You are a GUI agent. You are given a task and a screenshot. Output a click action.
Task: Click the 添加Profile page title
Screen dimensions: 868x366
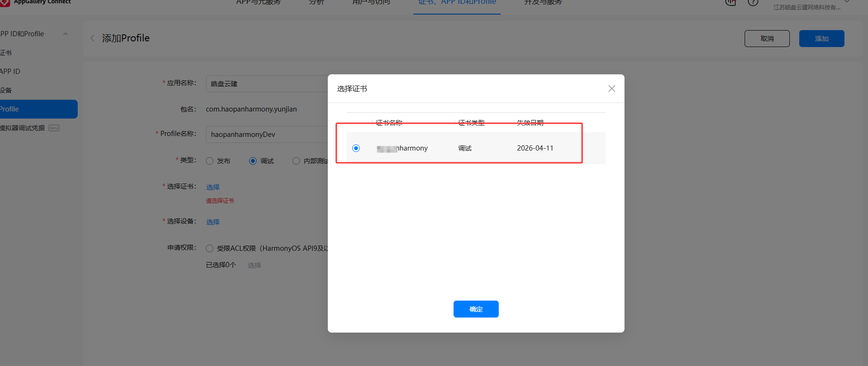coord(126,38)
